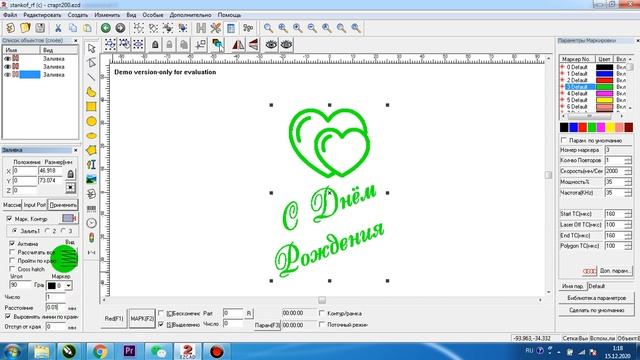Adjust the Частота(KHz) stepper arrows

click(x=628, y=192)
